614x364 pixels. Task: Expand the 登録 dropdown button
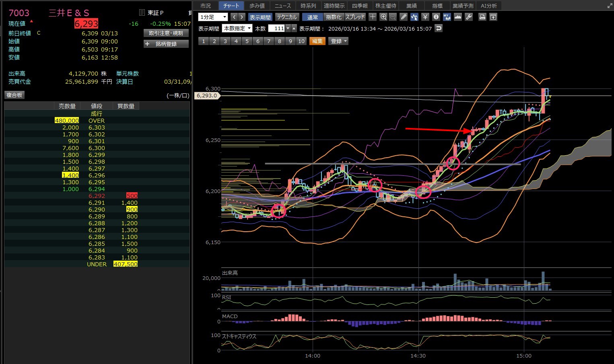click(338, 41)
